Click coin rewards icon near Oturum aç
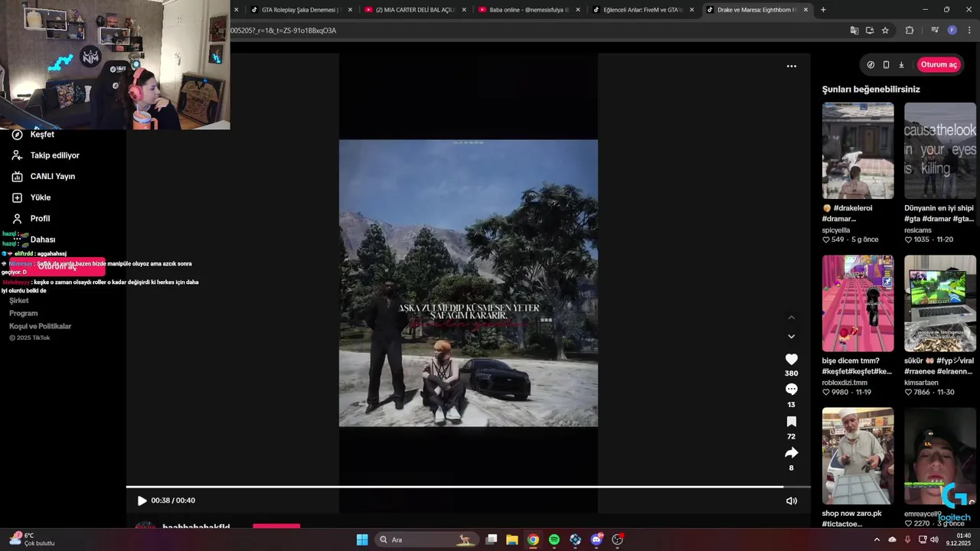Viewport: 980px width, 551px height. (871, 65)
